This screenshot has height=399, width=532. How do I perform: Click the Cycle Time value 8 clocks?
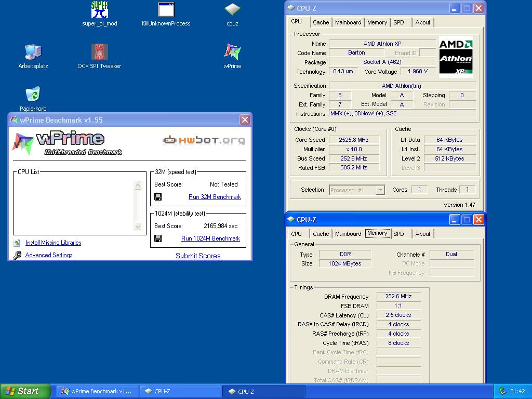point(398,343)
